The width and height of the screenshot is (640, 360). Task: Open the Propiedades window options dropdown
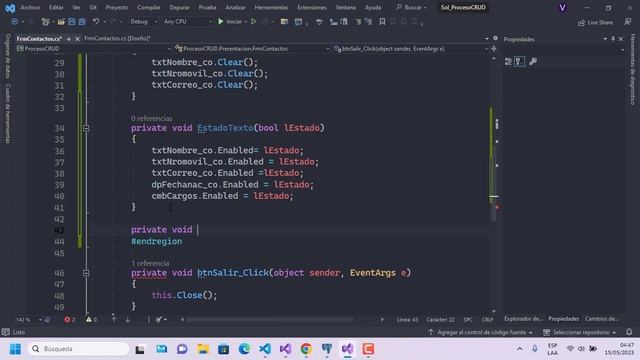click(605, 39)
